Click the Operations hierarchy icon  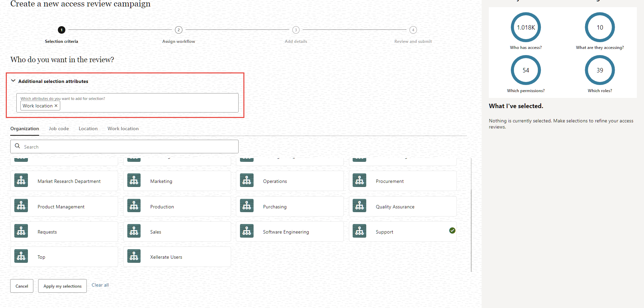pyautogui.click(x=246, y=180)
